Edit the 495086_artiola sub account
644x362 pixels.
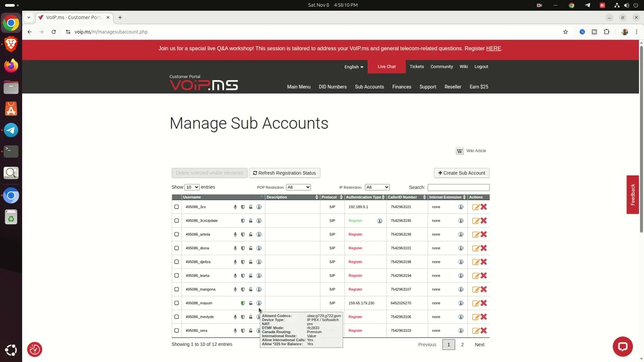coord(475,234)
